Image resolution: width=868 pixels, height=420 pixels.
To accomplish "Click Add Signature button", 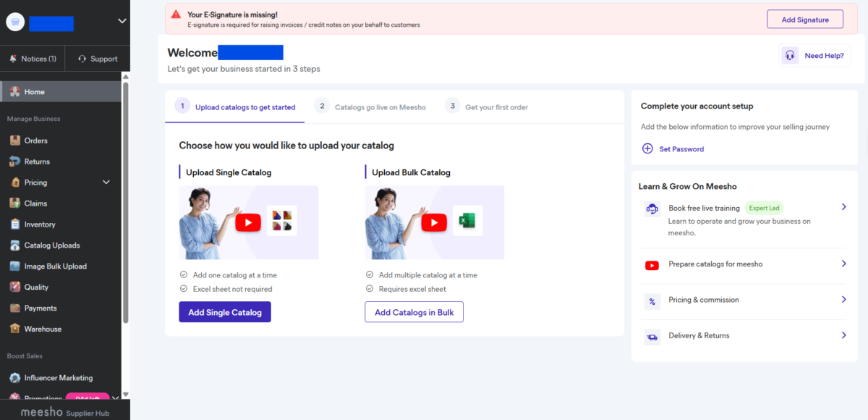I will (805, 20).
